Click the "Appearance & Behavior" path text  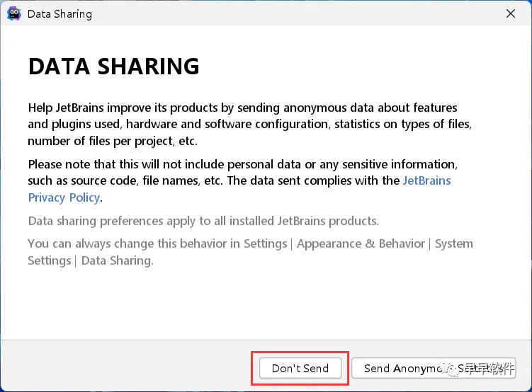click(x=361, y=243)
